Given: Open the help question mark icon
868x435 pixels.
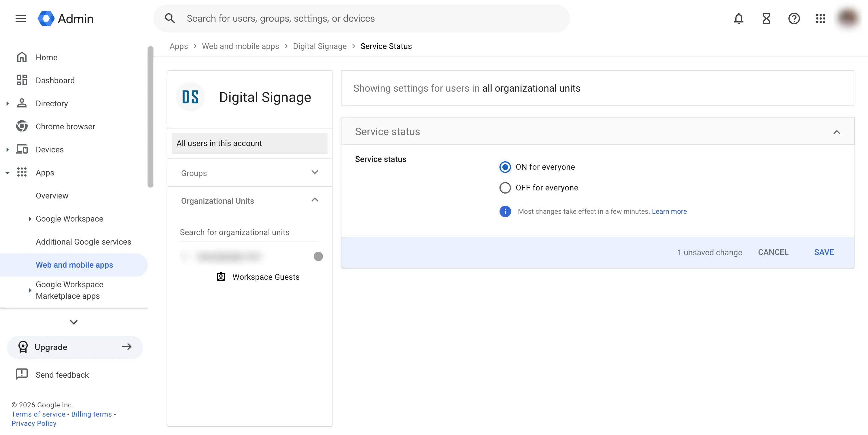Looking at the screenshot, I should (x=794, y=18).
